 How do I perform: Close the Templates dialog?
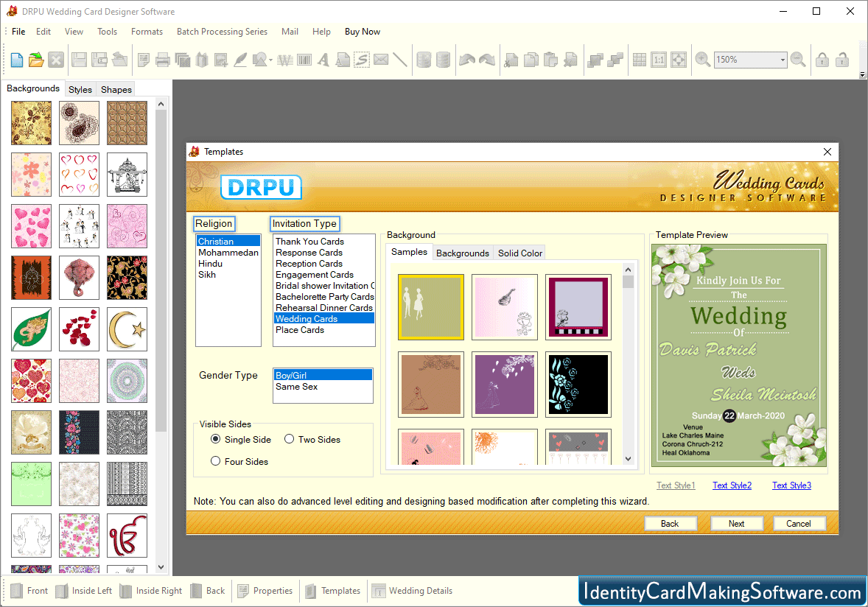(827, 152)
